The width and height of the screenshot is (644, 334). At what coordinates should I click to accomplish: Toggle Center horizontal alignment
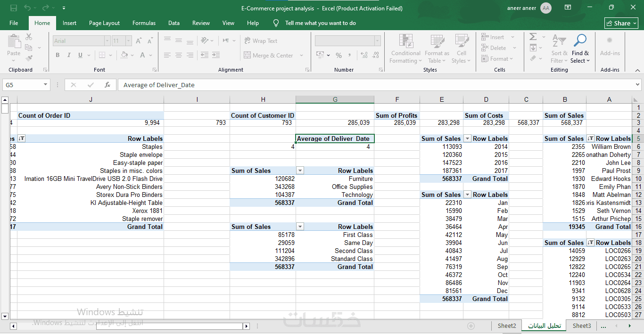tap(179, 55)
